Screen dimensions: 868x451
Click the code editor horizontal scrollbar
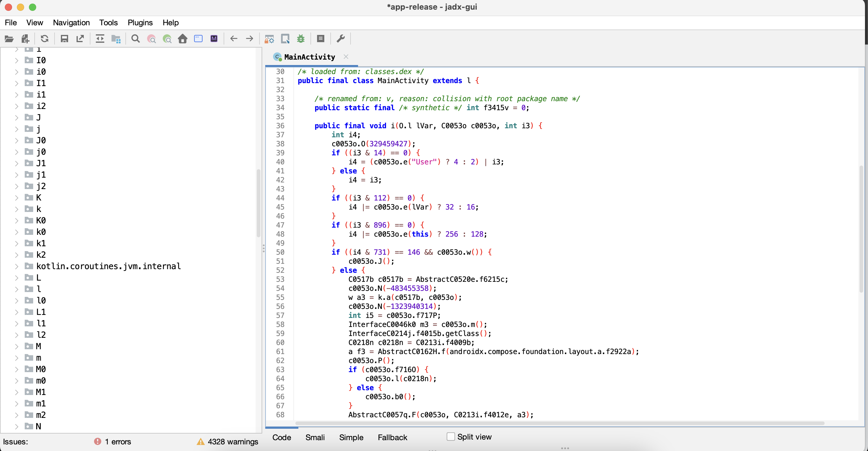point(559,423)
